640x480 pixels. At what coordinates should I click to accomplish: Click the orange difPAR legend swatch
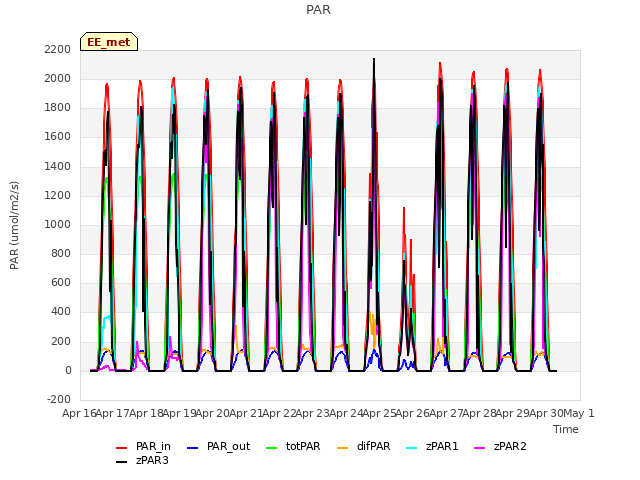(342, 448)
